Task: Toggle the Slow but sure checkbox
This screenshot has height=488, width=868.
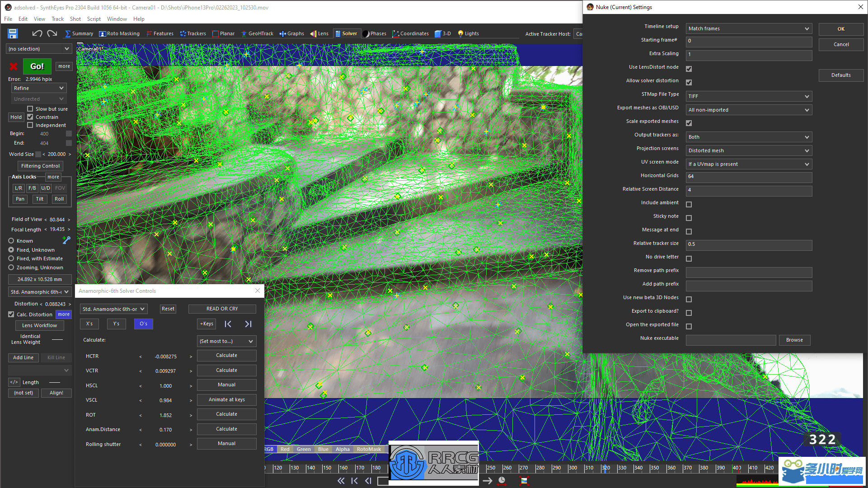Action: coord(30,109)
